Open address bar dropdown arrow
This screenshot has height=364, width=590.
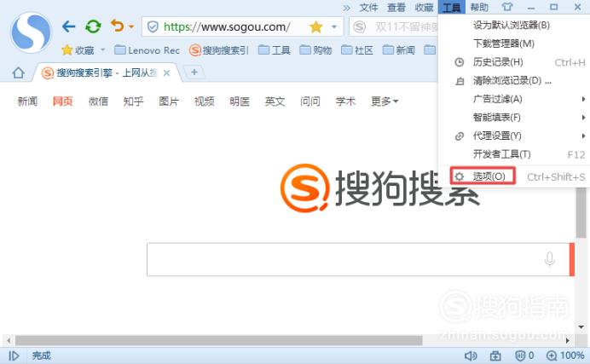[333, 26]
